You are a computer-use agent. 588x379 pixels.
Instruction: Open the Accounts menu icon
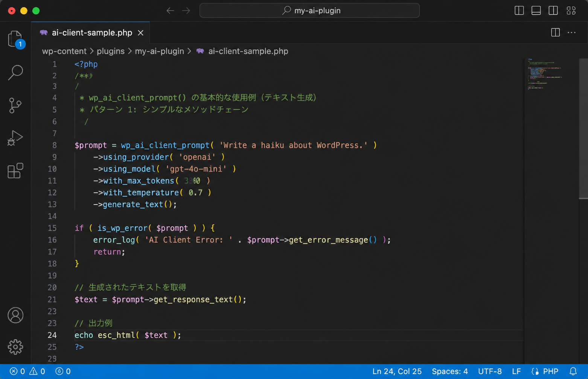[x=15, y=315]
